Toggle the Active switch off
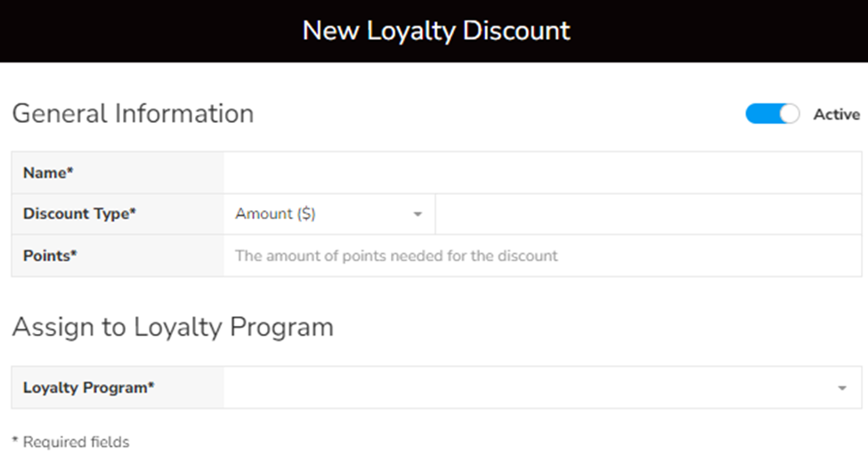 (x=772, y=114)
